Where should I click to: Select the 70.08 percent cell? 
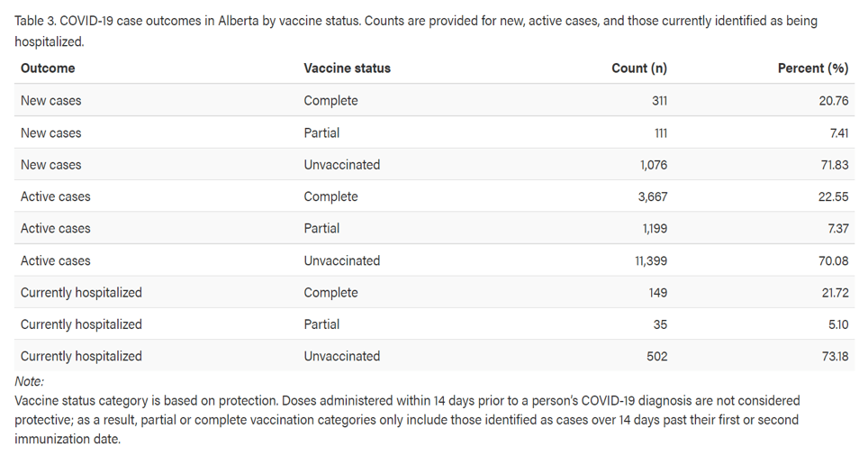[832, 261]
